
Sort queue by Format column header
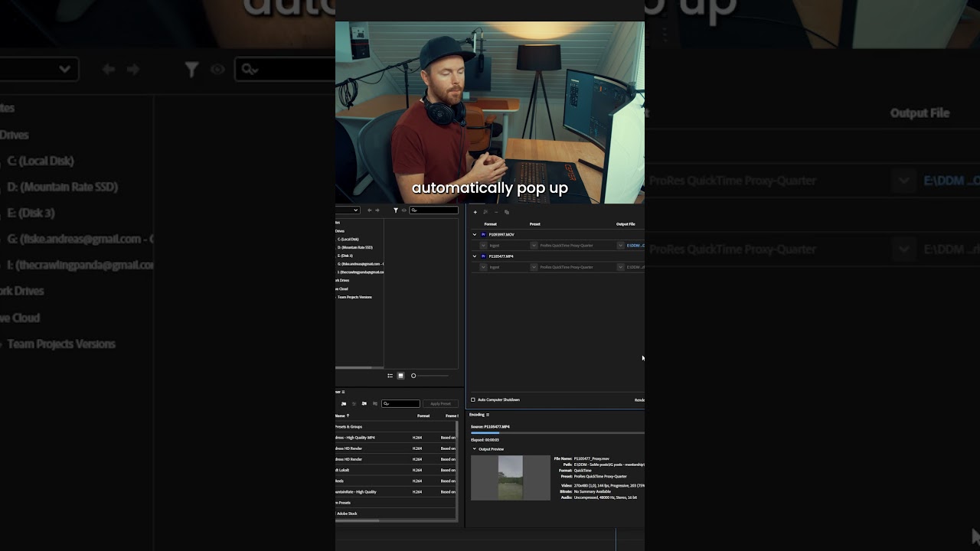tap(491, 224)
